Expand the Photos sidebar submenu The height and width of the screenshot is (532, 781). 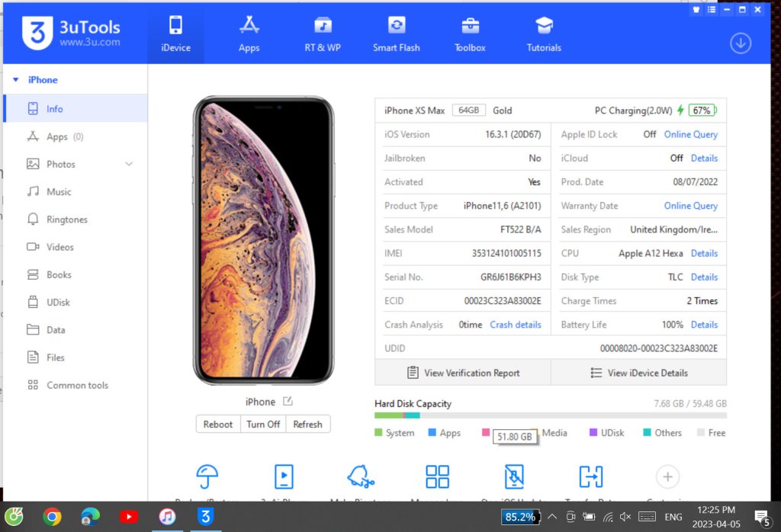click(x=129, y=164)
